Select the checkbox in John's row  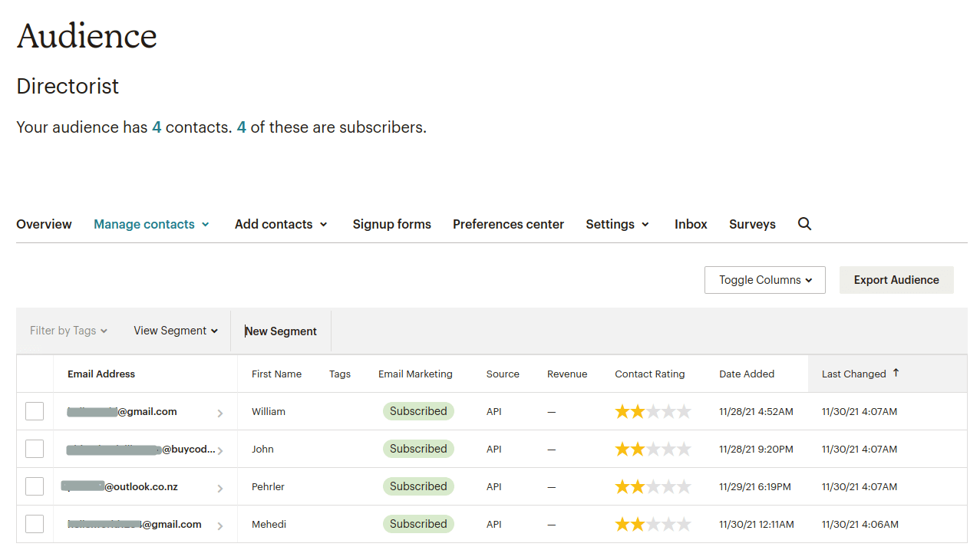click(x=35, y=450)
